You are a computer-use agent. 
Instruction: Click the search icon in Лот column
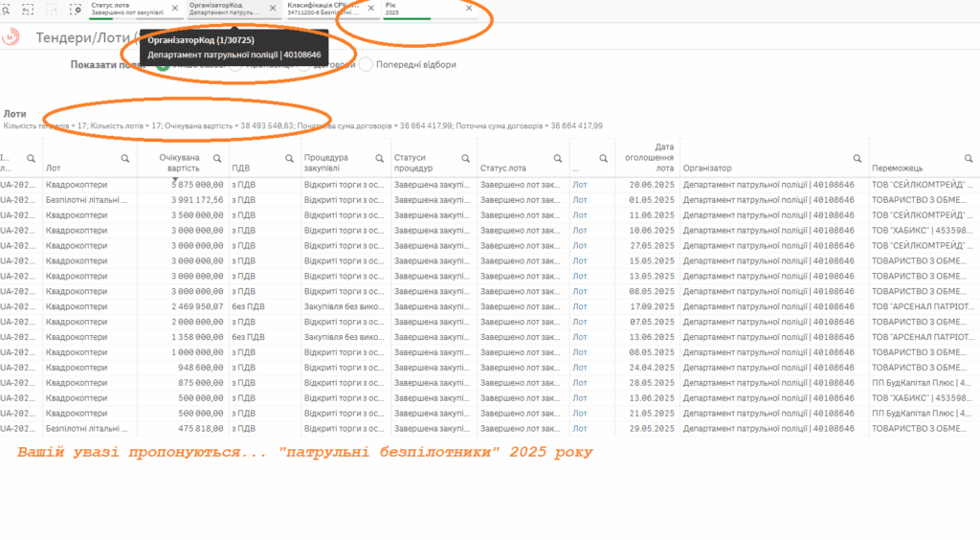124,158
